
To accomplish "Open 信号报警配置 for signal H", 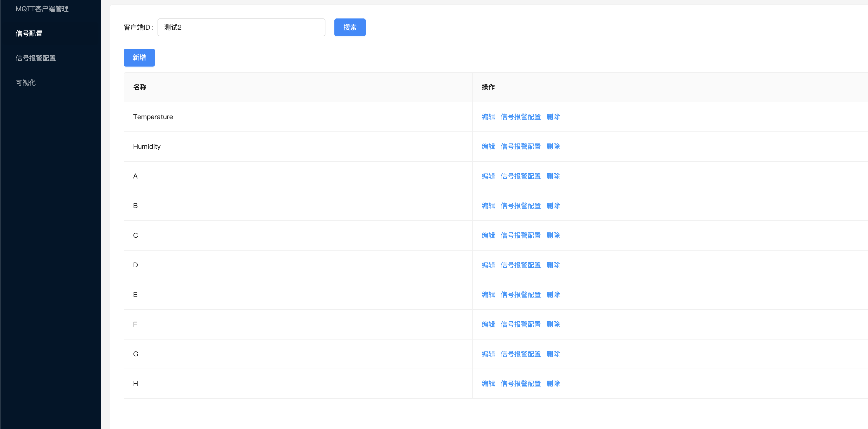I will 520,383.
